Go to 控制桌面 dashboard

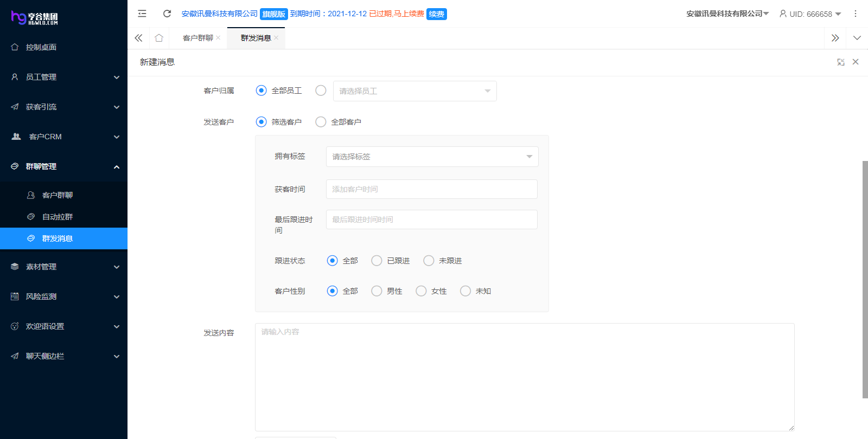point(41,47)
